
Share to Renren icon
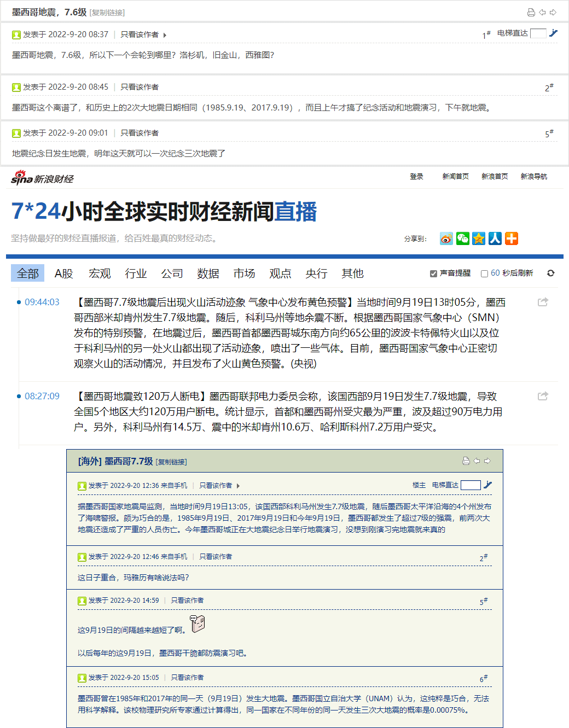pyautogui.click(x=495, y=238)
